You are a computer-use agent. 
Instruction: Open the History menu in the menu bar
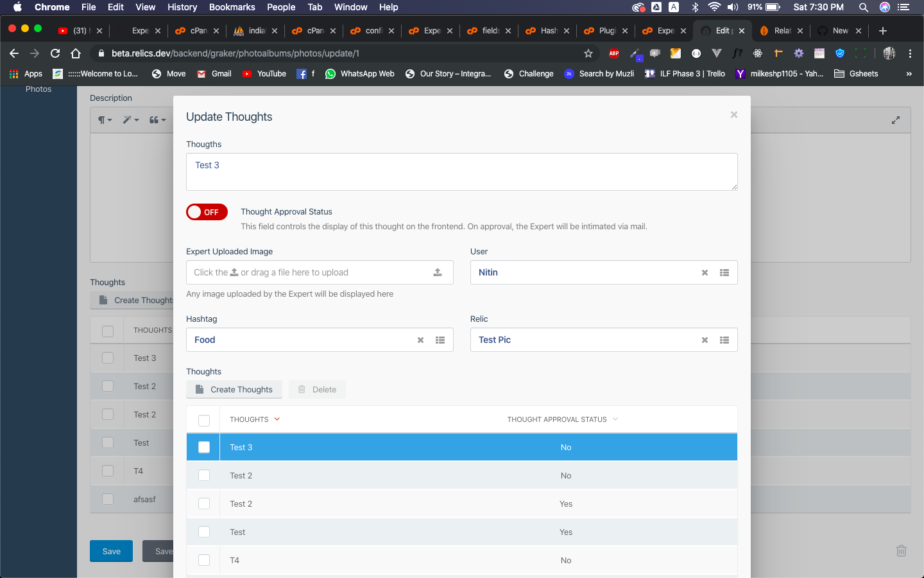(x=182, y=7)
